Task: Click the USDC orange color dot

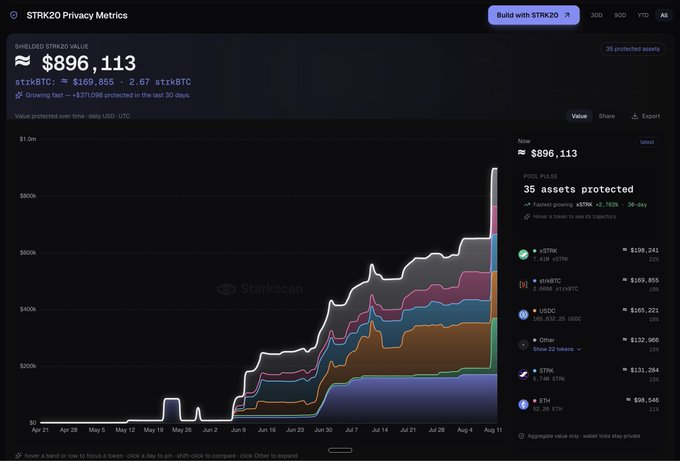Action: (x=535, y=311)
